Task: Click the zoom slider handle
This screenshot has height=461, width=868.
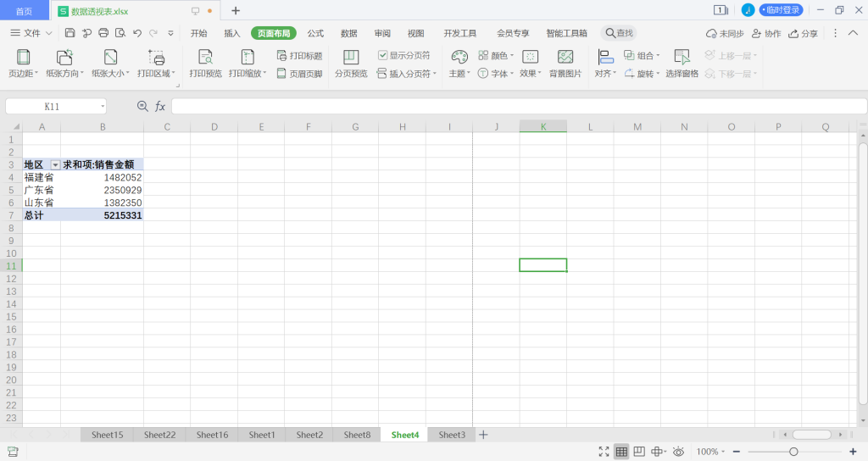Action: 793,452
